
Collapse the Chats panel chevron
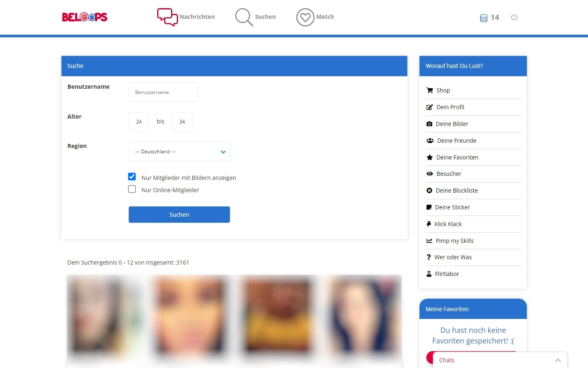558,360
